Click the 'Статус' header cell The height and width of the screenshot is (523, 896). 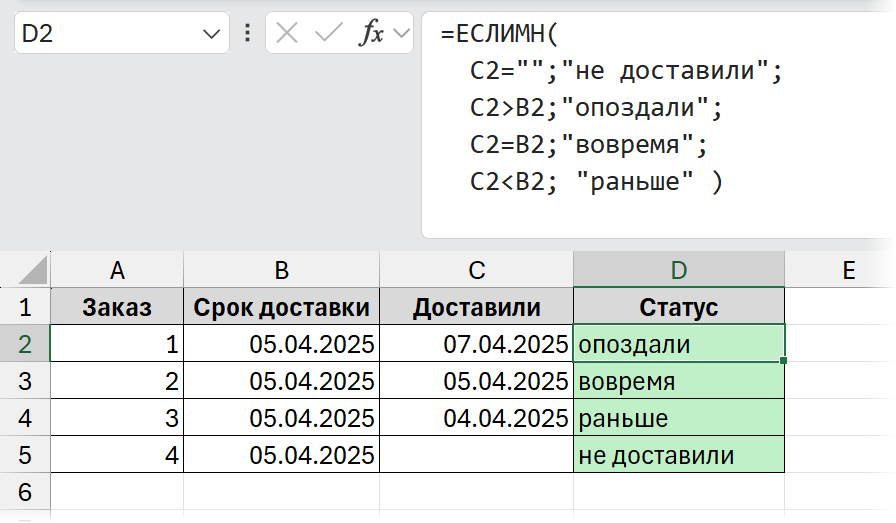[679, 308]
